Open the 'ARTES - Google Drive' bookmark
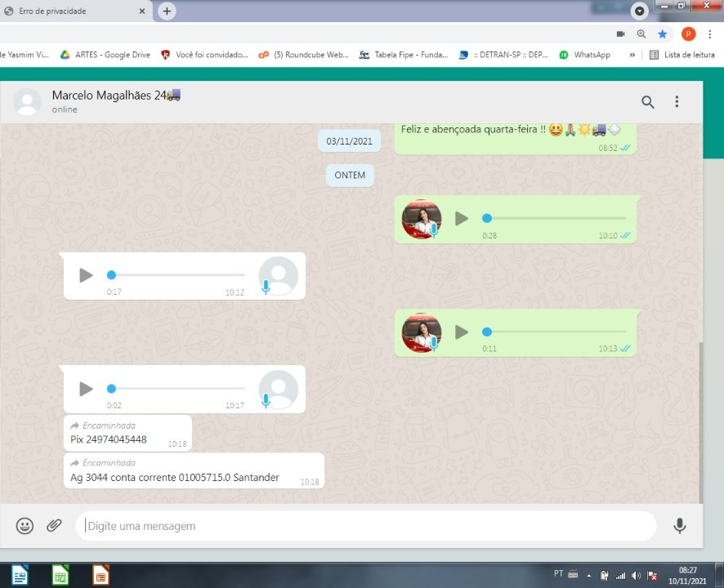Image resolution: width=724 pixels, height=588 pixels. 105,55
